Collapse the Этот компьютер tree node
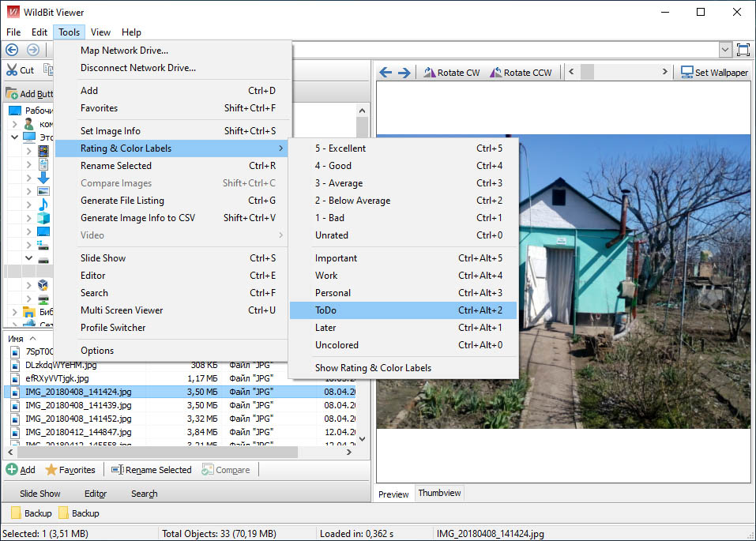Screen dimensions: 756x541 [x=14, y=137]
